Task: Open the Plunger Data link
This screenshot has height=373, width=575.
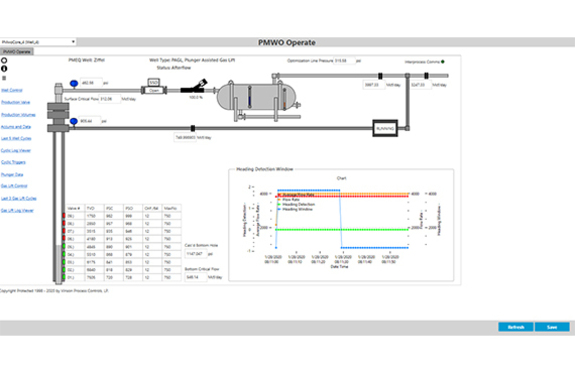Action: (x=12, y=175)
